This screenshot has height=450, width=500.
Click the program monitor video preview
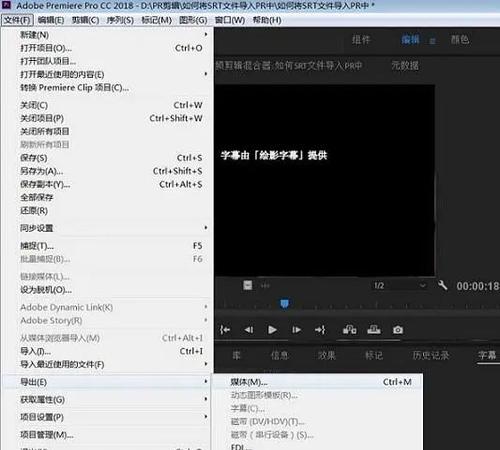(325, 180)
